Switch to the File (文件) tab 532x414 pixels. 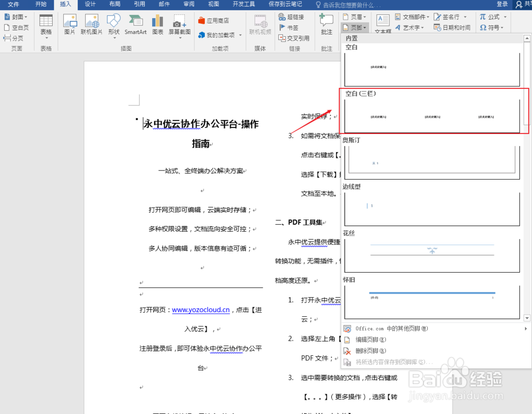(14, 4)
